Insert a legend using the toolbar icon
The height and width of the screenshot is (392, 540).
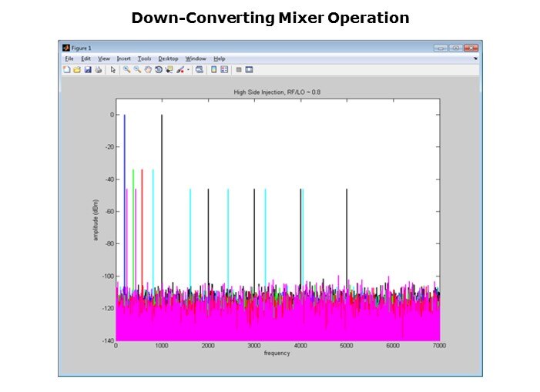pyautogui.click(x=224, y=69)
